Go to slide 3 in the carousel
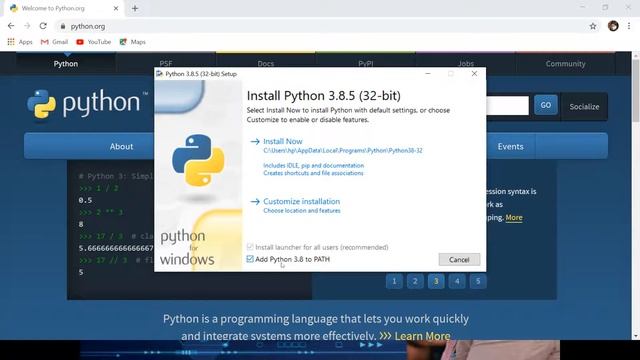Viewport: 640px width, 360px height. pyautogui.click(x=436, y=281)
